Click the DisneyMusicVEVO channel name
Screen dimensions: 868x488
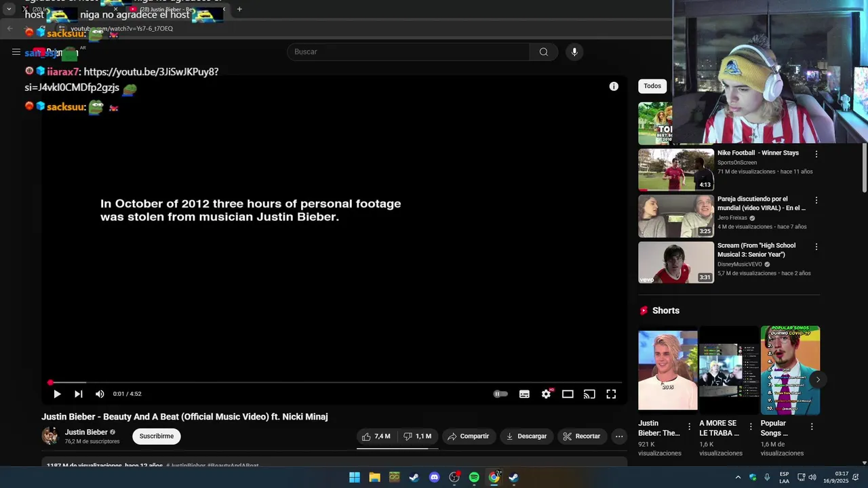[740, 264]
